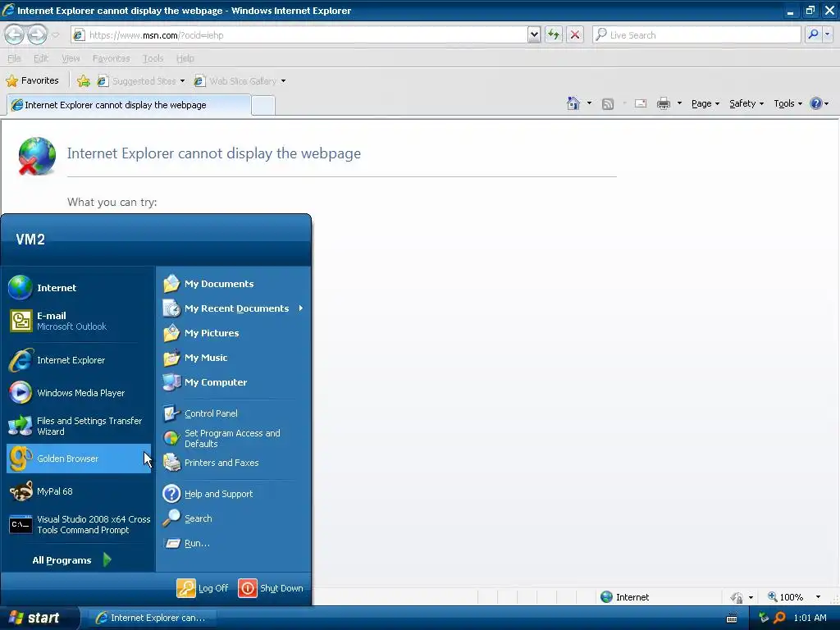Image resolution: width=840 pixels, height=630 pixels.
Task: Open My Documents folder
Action: coord(234,283)
